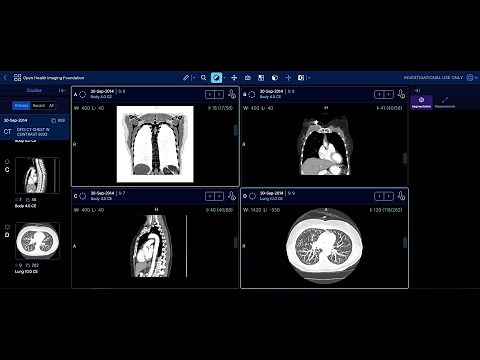
Task: Click patient info icon in viewport C
Action: click(x=232, y=196)
